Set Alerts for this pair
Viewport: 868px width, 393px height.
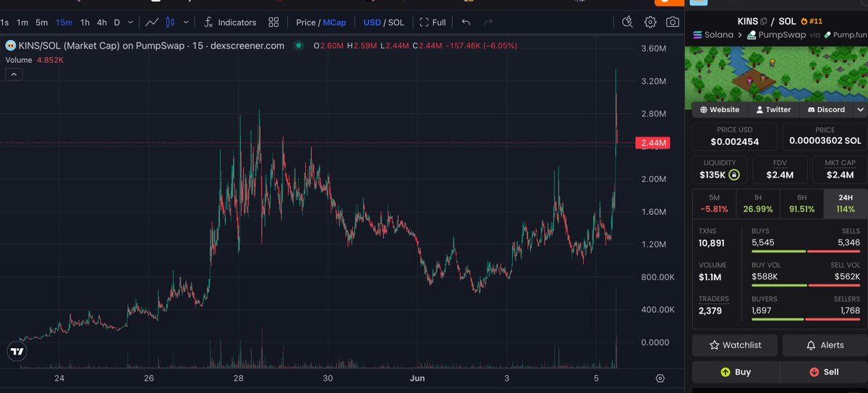point(825,345)
